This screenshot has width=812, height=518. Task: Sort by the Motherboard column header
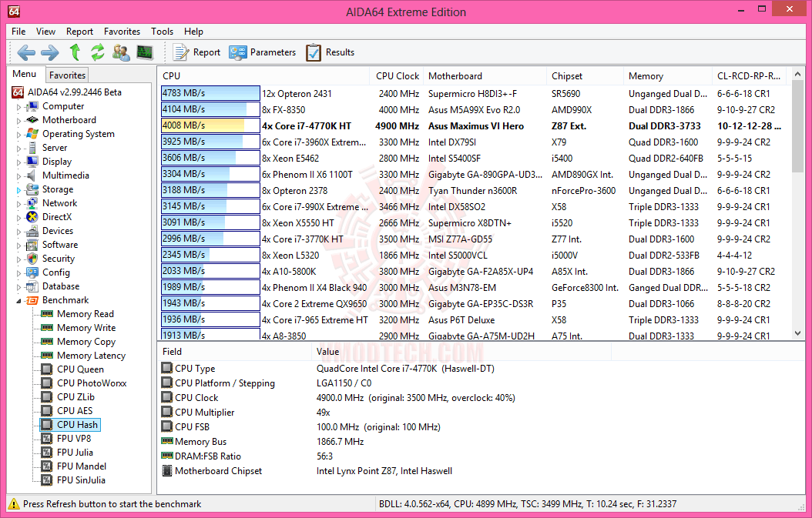485,76
